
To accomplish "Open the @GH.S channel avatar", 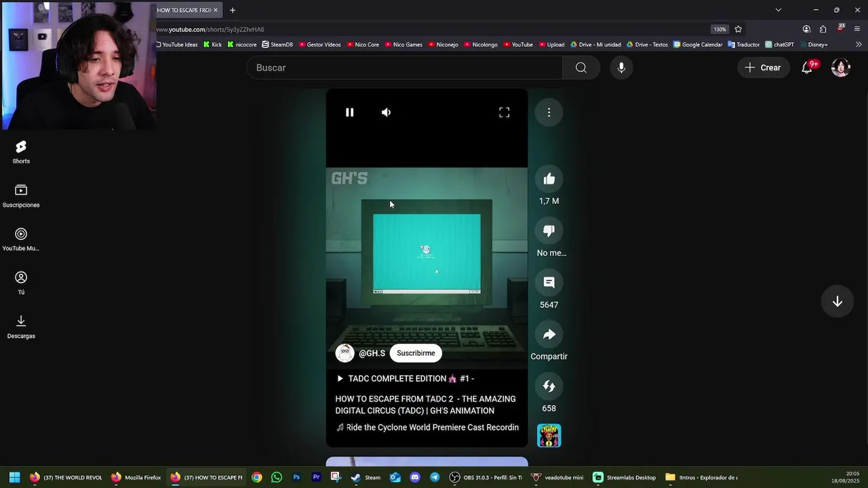I will click(344, 353).
